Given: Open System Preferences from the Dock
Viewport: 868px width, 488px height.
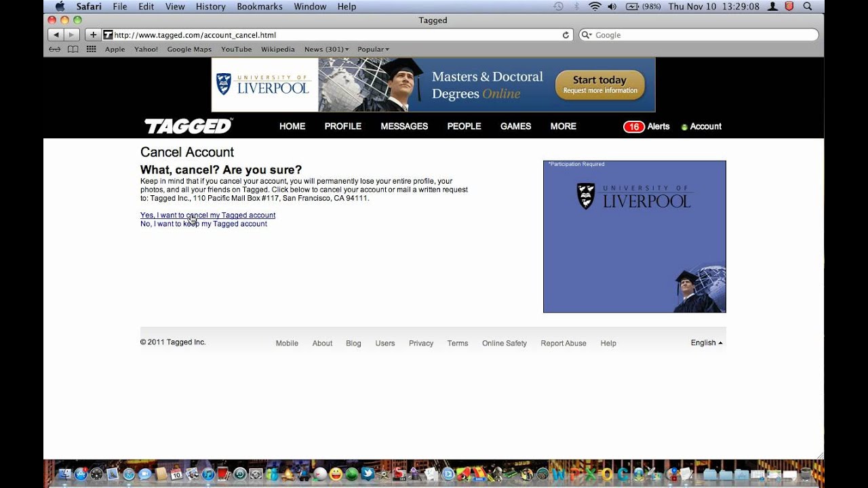Looking at the screenshot, I should pos(256,474).
